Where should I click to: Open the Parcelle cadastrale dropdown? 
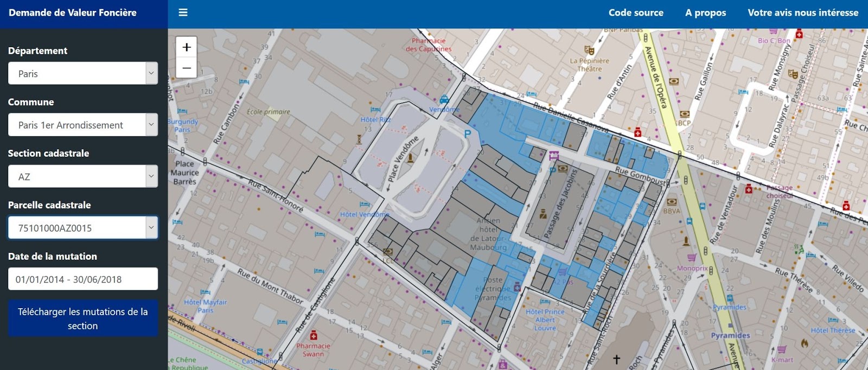(x=83, y=228)
